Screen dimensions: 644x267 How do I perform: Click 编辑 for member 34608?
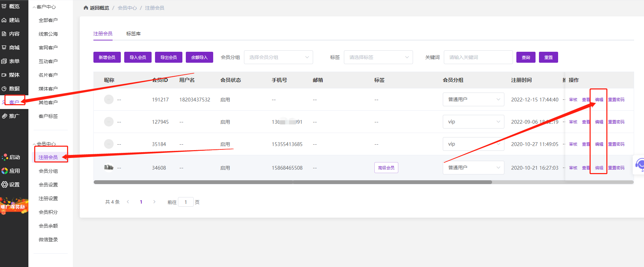tap(599, 168)
